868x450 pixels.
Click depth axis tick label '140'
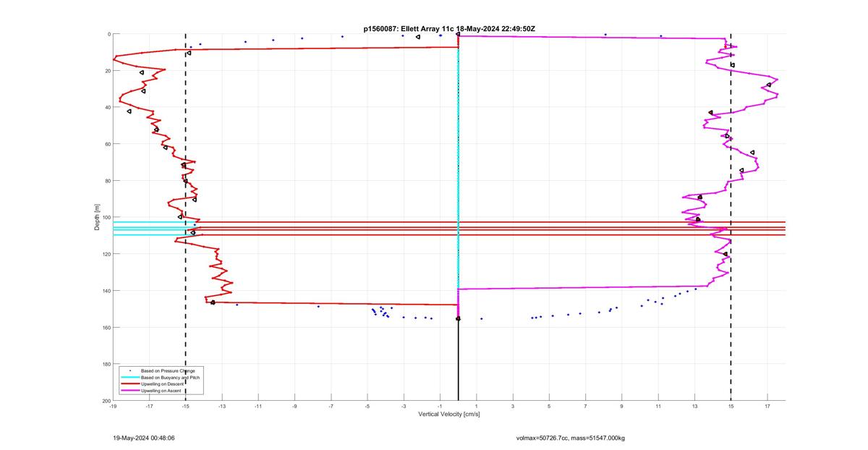(106, 291)
